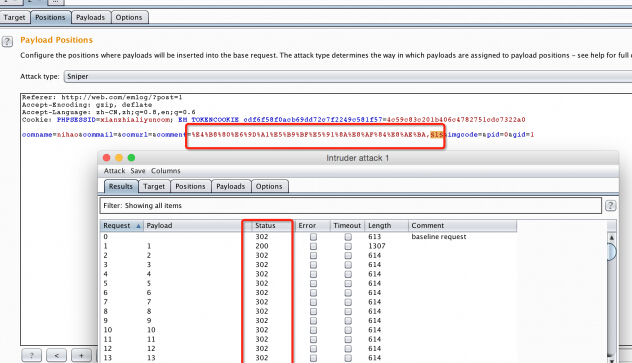Sort results by Comment column header
The height and width of the screenshot is (363, 632).
[462, 226]
